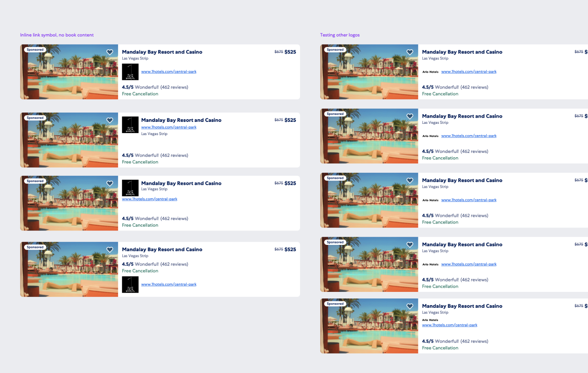Screen dimensions: 588x373
Task: Click the Sponsored badge on the card with logo under subtitle
Action: (35, 50)
